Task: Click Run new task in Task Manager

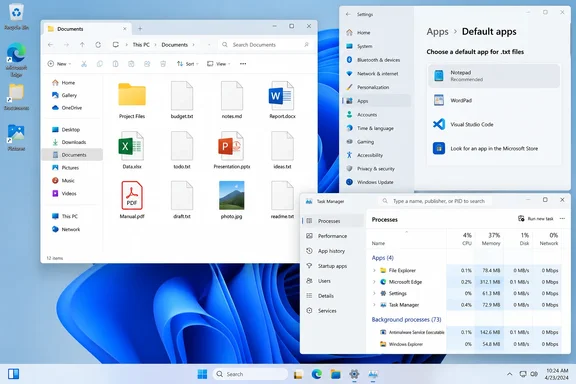Action: tap(536, 219)
